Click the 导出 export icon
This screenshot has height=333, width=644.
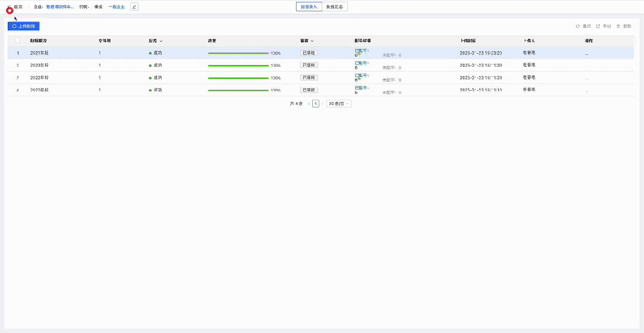pos(598,26)
